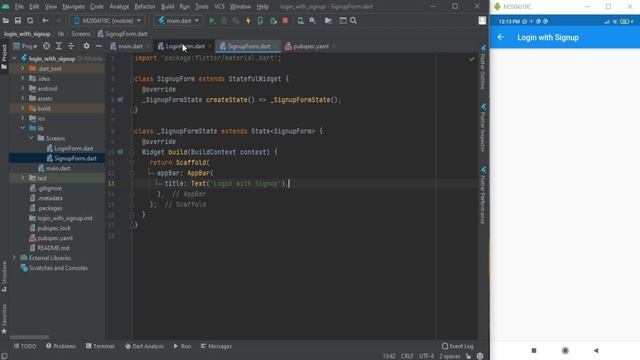Start debugging with the bug icon
The image size is (640, 360).
coord(224,20)
